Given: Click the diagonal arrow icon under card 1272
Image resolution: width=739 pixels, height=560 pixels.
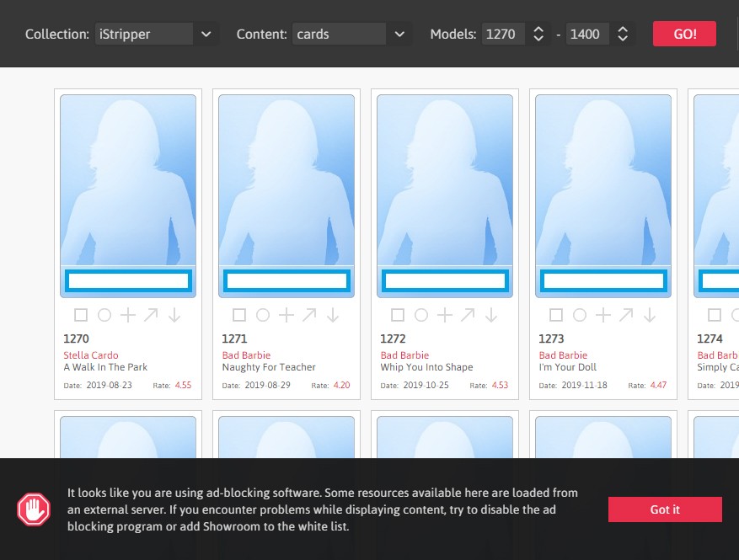Looking at the screenshot, I should (x=468, y=315).
